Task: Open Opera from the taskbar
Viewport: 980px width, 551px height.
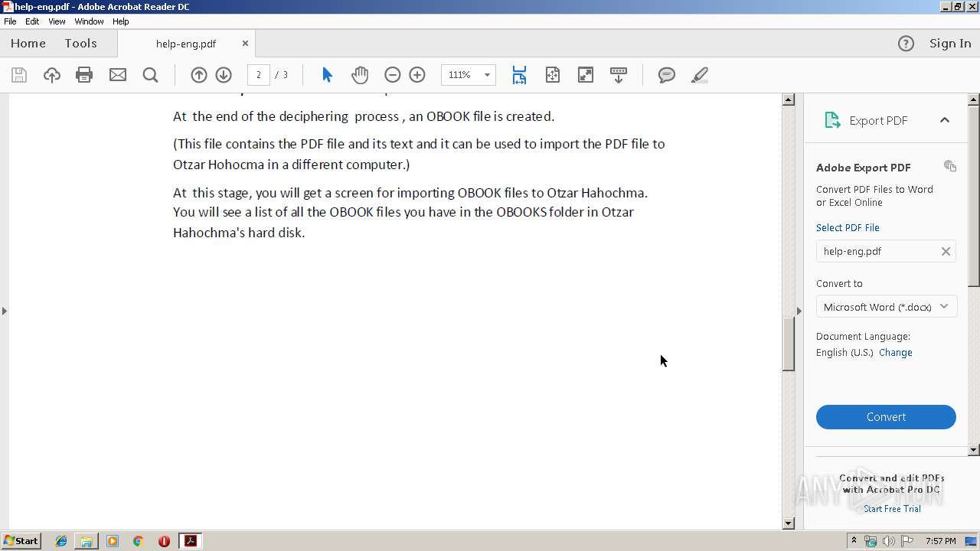Action: [164, 541]
